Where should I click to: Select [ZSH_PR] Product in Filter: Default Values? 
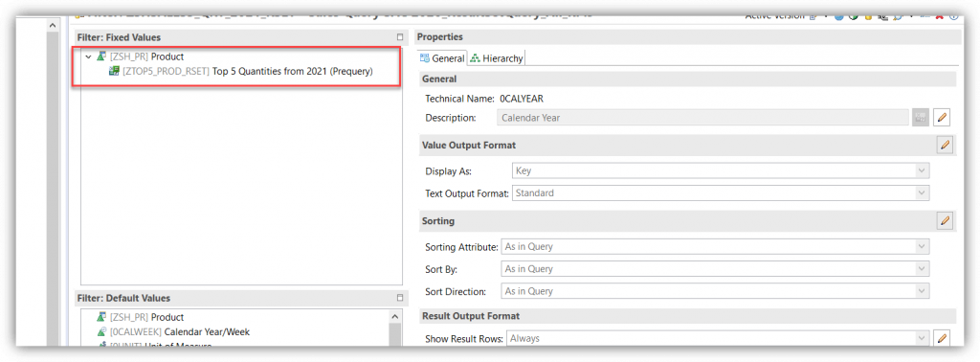click(x=140, y=317)
